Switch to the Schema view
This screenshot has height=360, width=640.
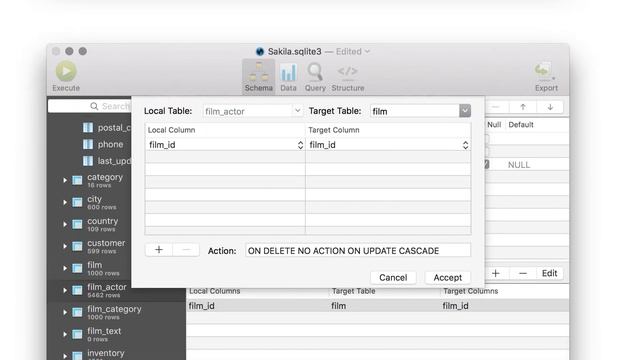(258, 77)
